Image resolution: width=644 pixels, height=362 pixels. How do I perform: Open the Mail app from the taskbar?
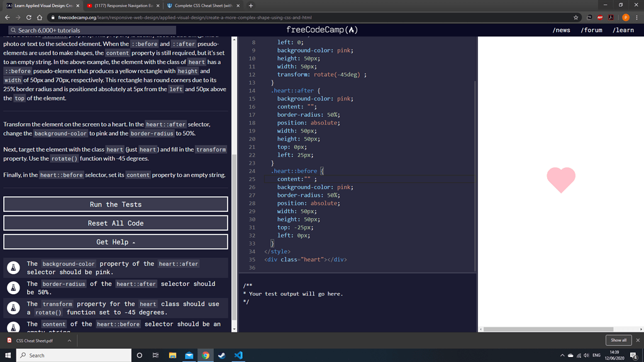(x=189, y=355)
